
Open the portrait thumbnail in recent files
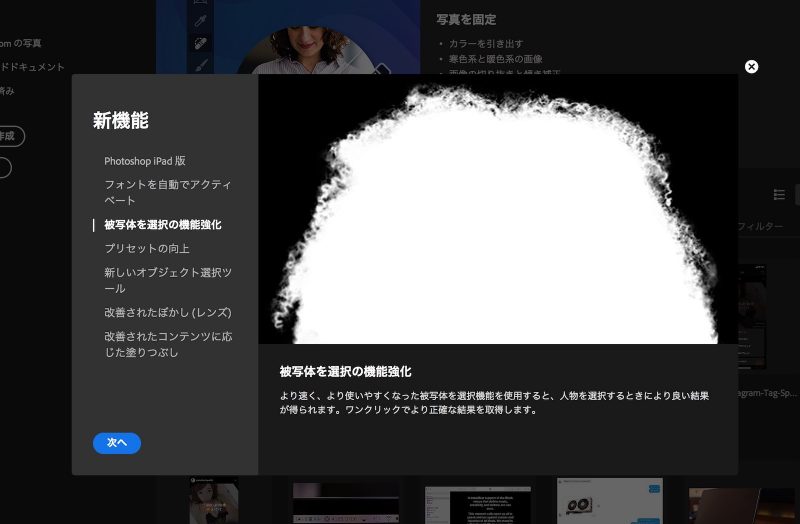tap(214, 500)
